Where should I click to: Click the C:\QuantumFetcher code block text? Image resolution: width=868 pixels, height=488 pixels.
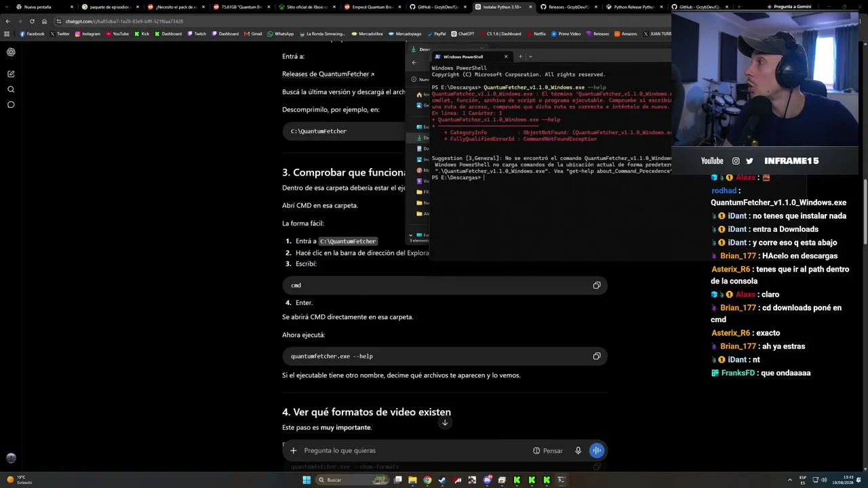point(318,131)
